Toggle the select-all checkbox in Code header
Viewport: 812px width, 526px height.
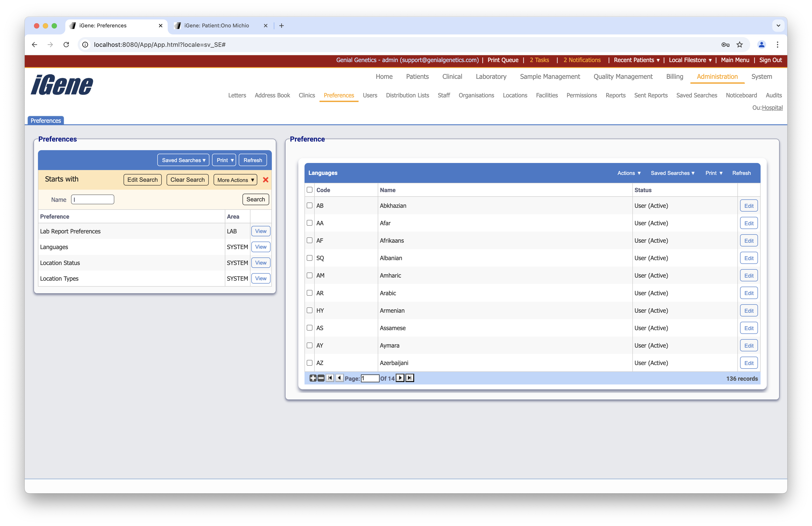point(309,190)
